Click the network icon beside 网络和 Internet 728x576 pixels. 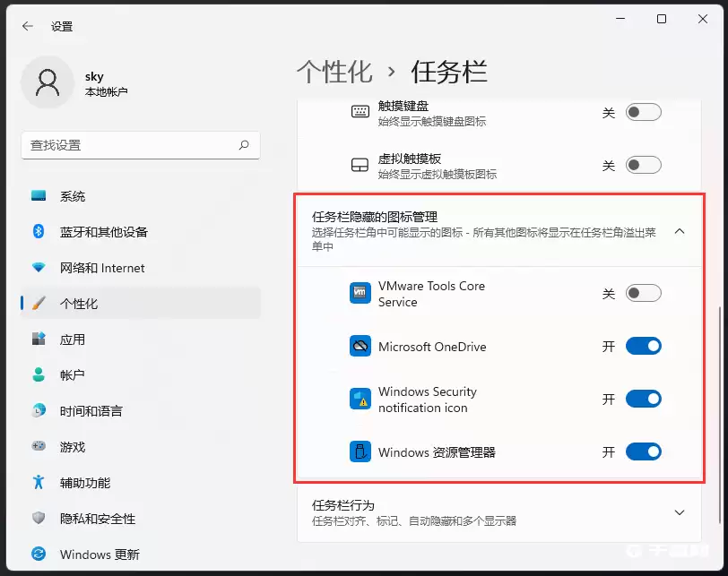click(x=39, y=268)
